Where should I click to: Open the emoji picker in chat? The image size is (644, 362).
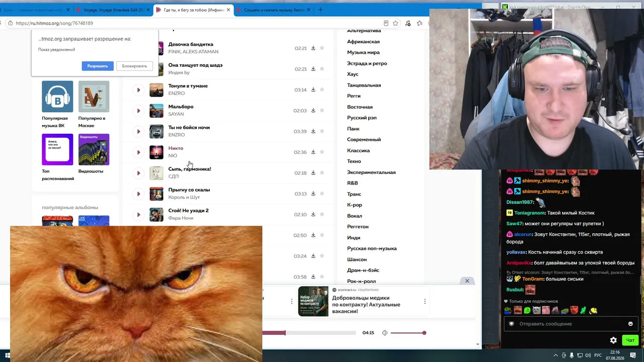[630, 324]
